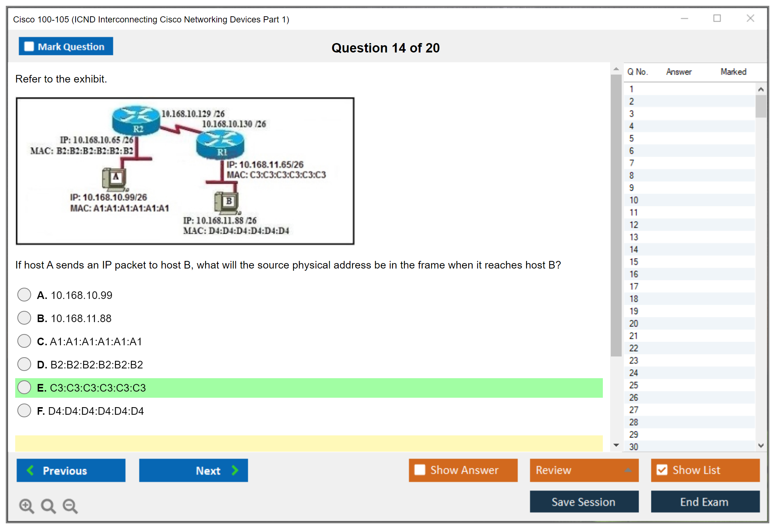Click the reset zoom magnifier icon
Viewport: 778px width, 532px height.
(48, 506)
